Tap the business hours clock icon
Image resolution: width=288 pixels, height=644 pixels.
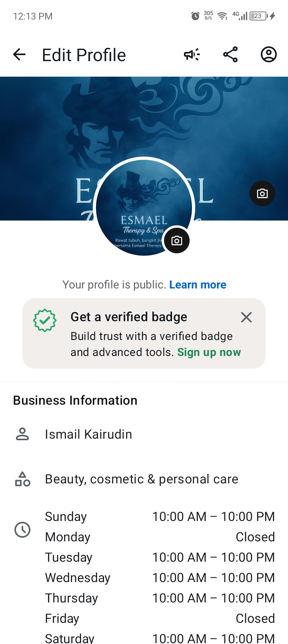22,530
